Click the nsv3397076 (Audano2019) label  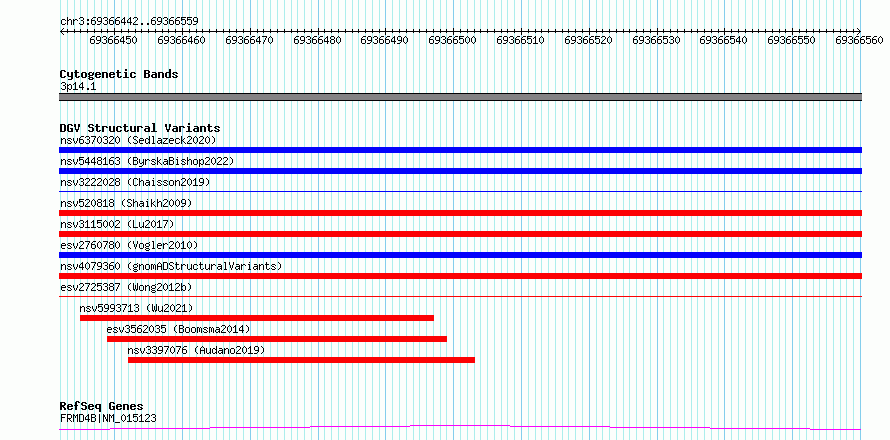click(196, 350)
